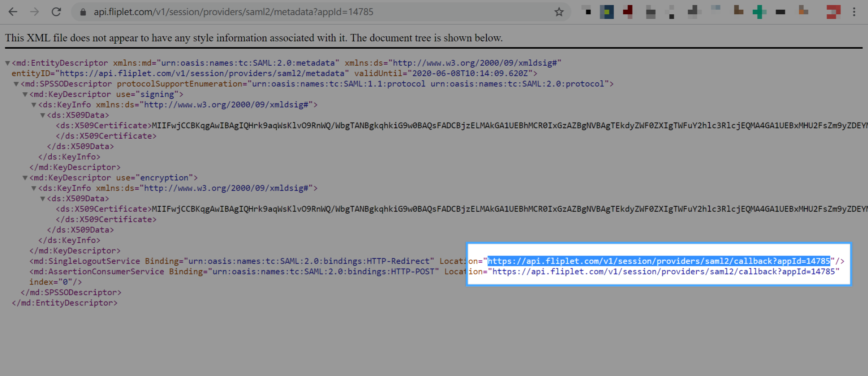
Task: Click the green plus extension icon
Action: tap(759, 12)
